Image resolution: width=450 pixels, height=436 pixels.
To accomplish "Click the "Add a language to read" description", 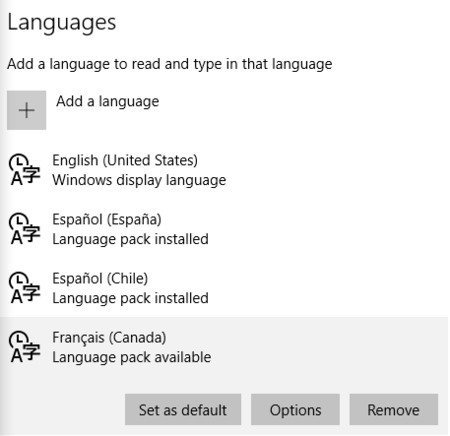I will click(x=170, y=64).
